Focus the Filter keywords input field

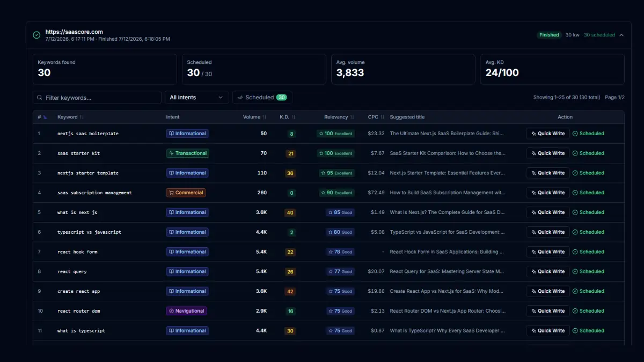click(x=97, y=98)
